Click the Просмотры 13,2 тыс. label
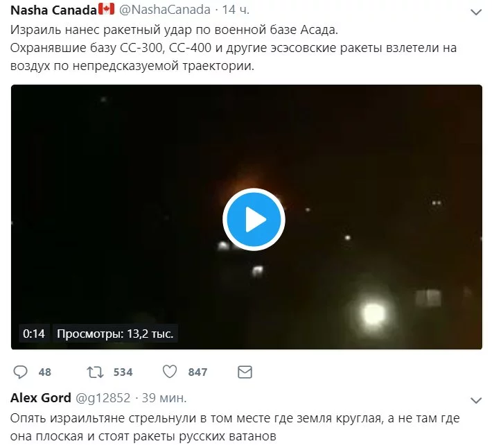 tap(115, 334)
